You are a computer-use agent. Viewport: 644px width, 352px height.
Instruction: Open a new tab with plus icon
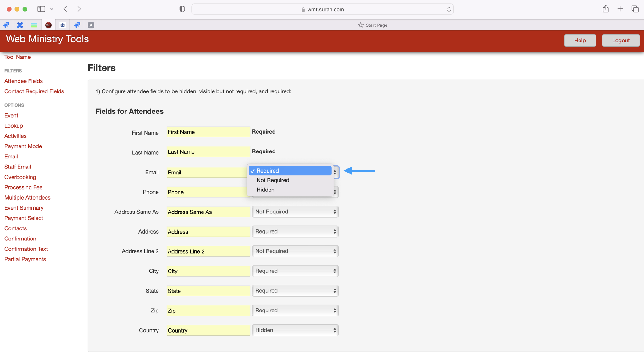click(620, 9)
